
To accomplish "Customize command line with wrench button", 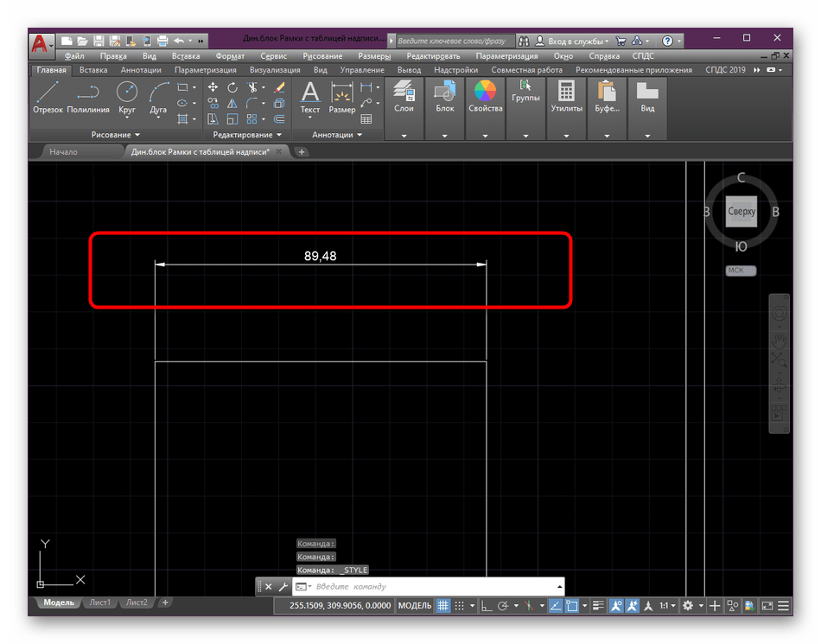I will click(x=283, y=586).
